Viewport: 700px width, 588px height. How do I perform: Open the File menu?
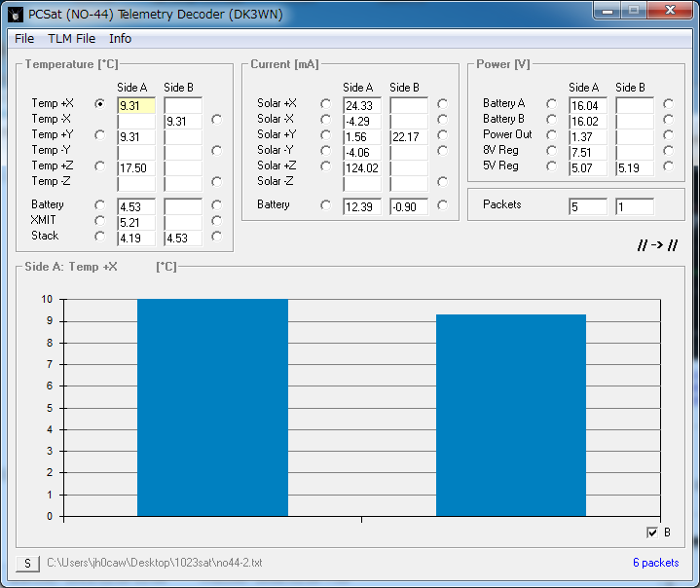tap(24, 39)
